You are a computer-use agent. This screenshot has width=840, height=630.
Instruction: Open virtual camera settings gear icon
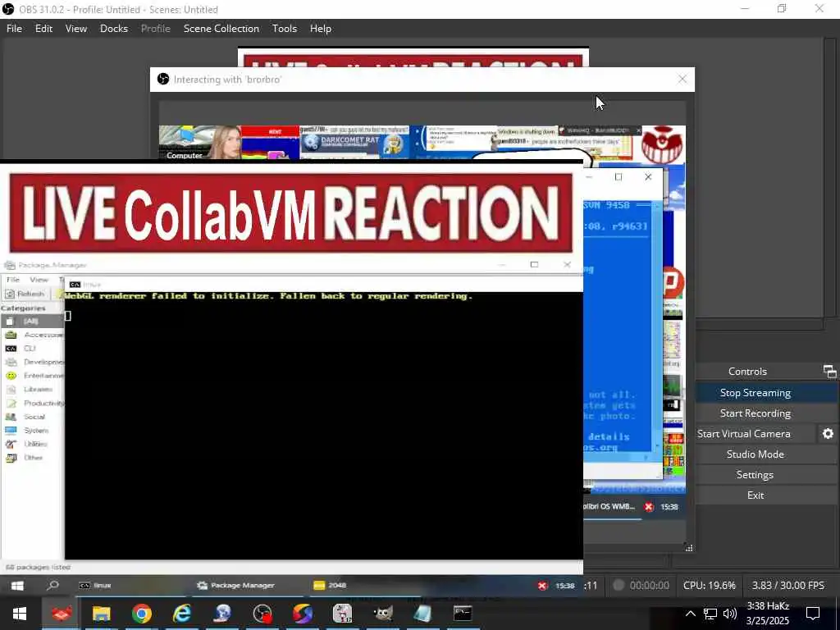click(x=828, y=433)
